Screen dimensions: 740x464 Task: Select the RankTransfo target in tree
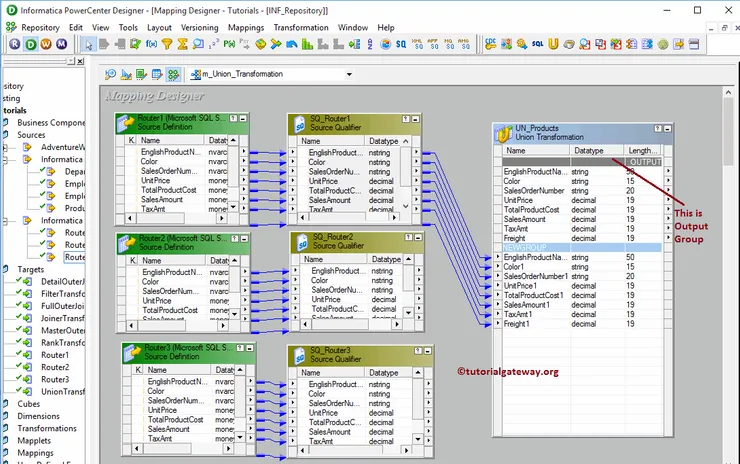coord(63,343)
